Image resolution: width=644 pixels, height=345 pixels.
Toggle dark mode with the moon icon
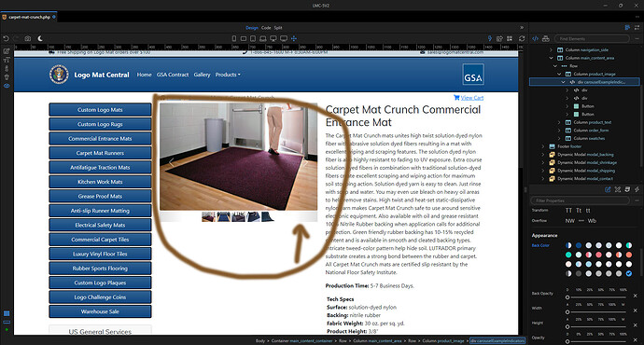point(40,38)
